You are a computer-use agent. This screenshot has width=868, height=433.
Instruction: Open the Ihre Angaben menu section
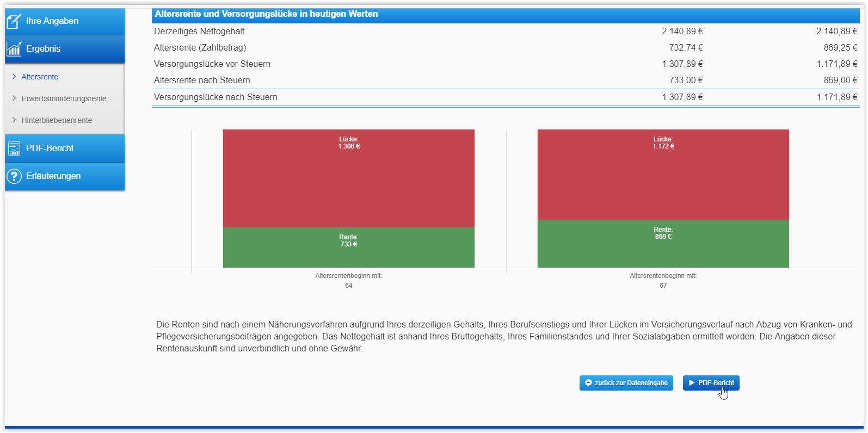tap(52, 21)
